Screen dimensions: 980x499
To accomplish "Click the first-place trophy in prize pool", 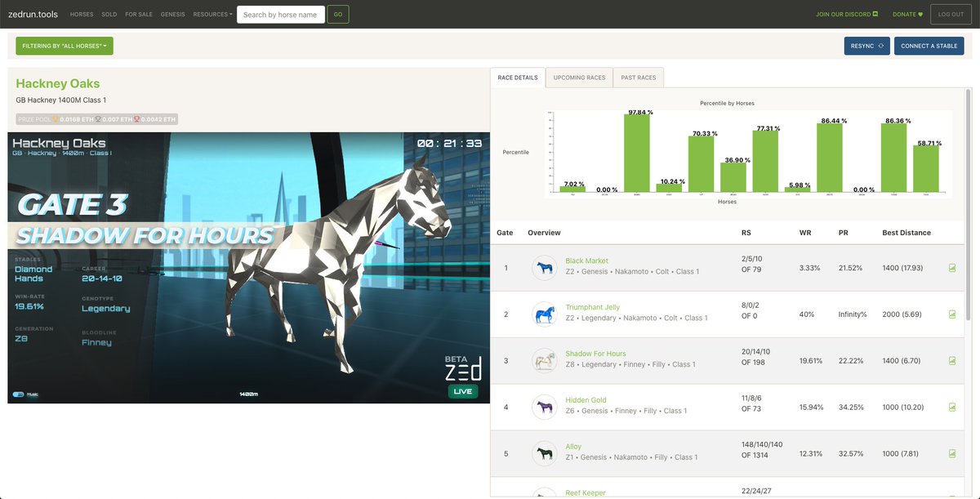I will click(56, 119).
